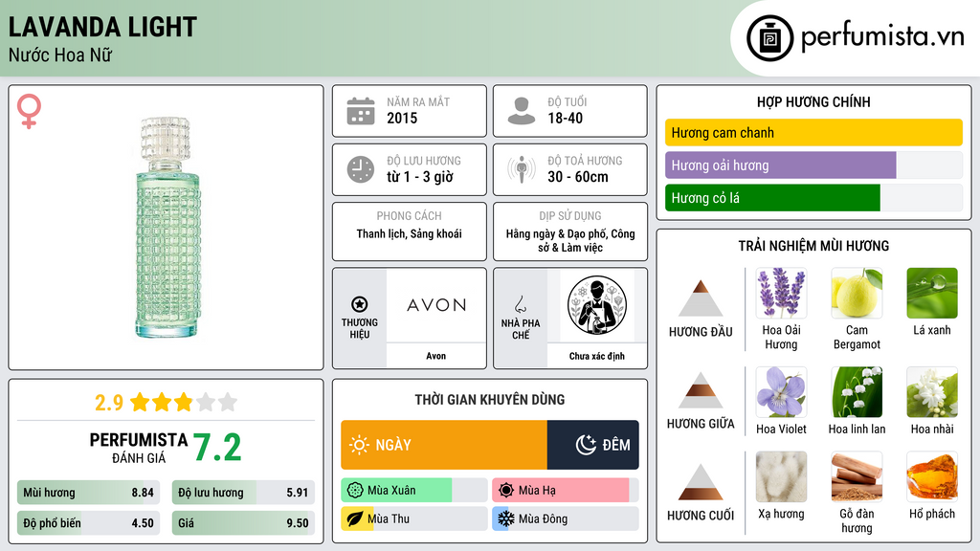980x551 pixels.
Task: Click the Hương cam chanh yellow bar
Action: click(x=813, y=132)
